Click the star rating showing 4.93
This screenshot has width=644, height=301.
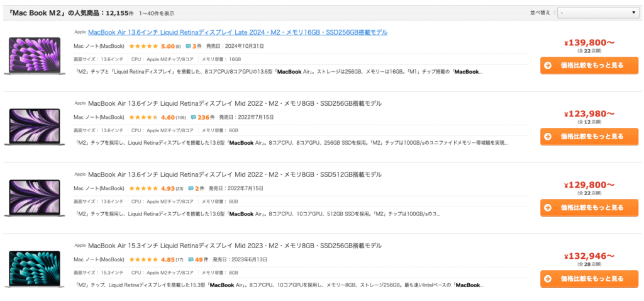click(x=143, y=188)
